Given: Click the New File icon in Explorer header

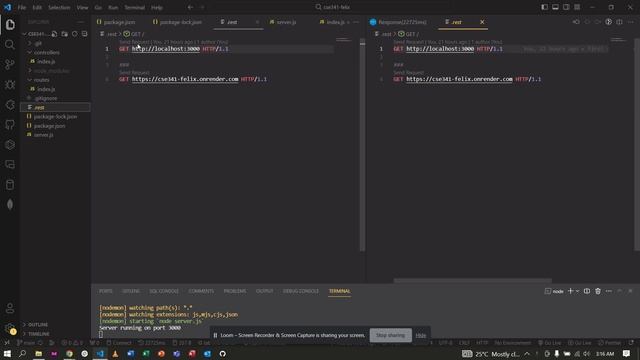Looking at the screenshot, I should pos(54,34).
